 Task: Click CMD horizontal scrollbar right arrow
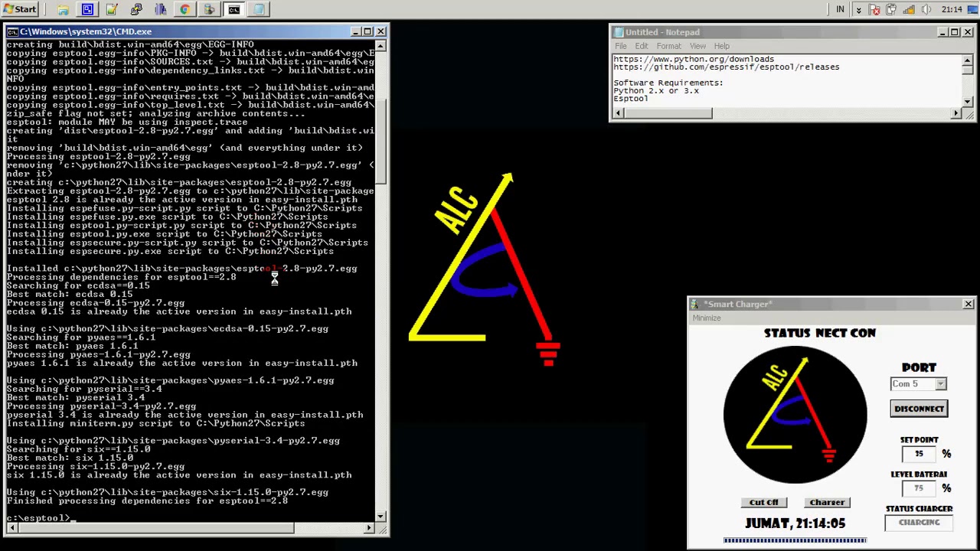pos(369,527)
